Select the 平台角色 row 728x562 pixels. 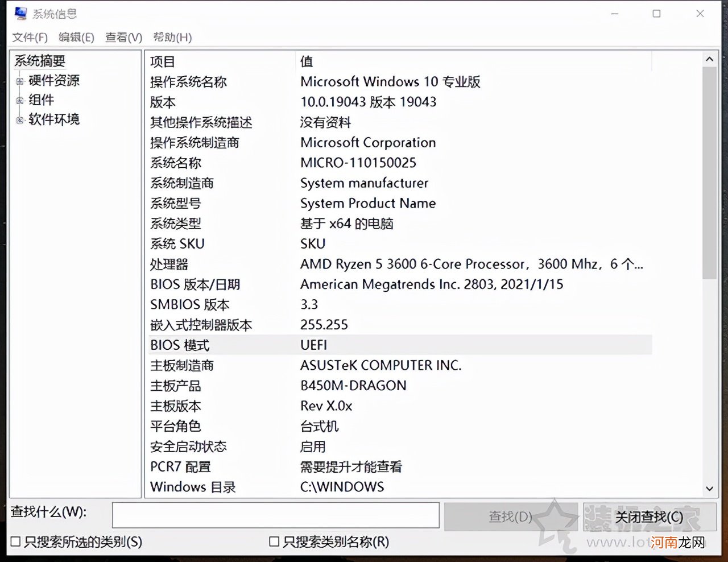[x=400, y=426]
